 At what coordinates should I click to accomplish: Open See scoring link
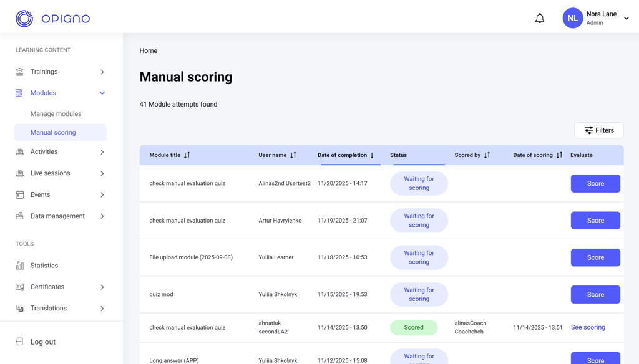(588, 327)
